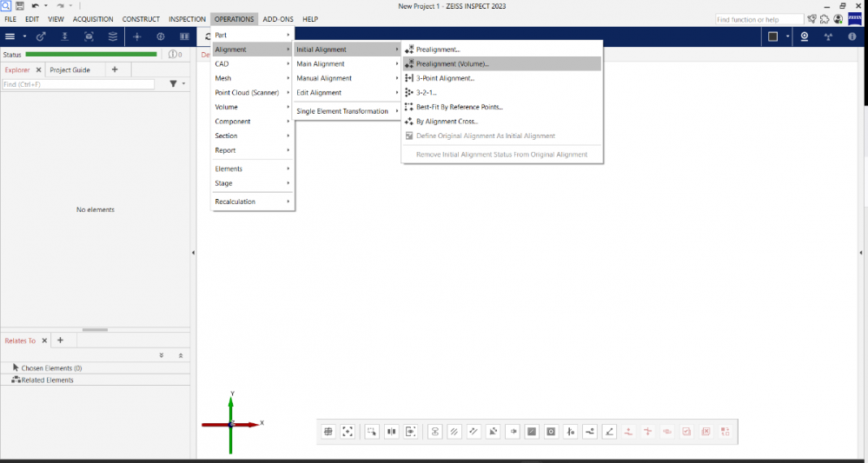The width and height of the screenshot is (868, 463).
Task: Click the camera sensor icon in blue toolbar
Action: 805,36
